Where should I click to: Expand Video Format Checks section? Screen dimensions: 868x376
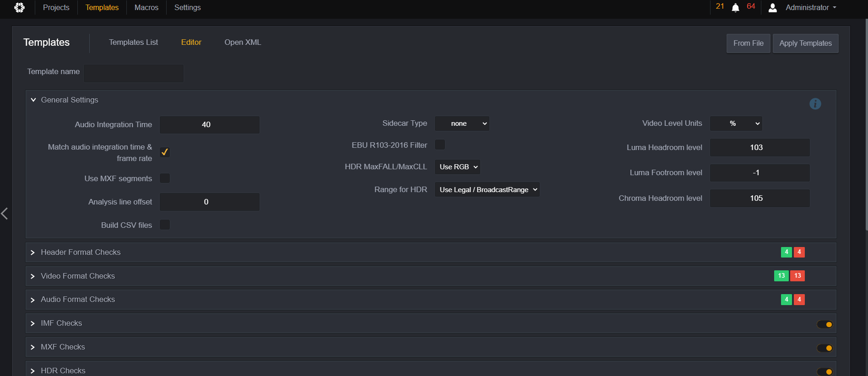click(x=33, y=276)
